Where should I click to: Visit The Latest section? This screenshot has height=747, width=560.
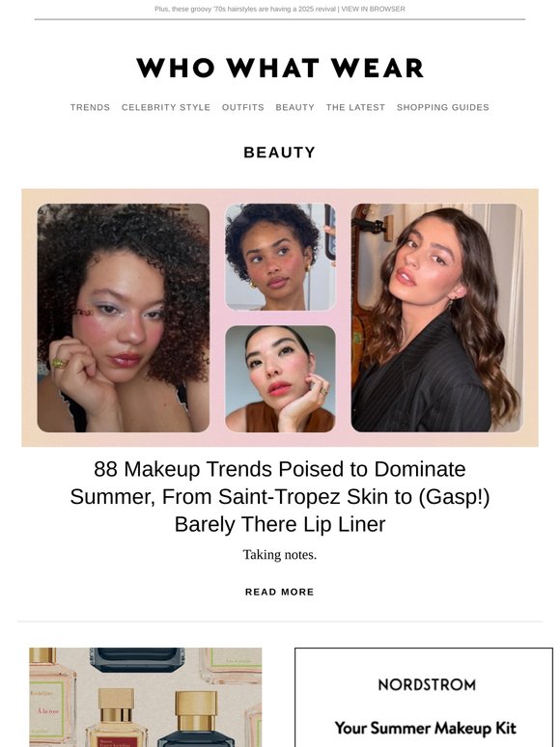point(355,108)
